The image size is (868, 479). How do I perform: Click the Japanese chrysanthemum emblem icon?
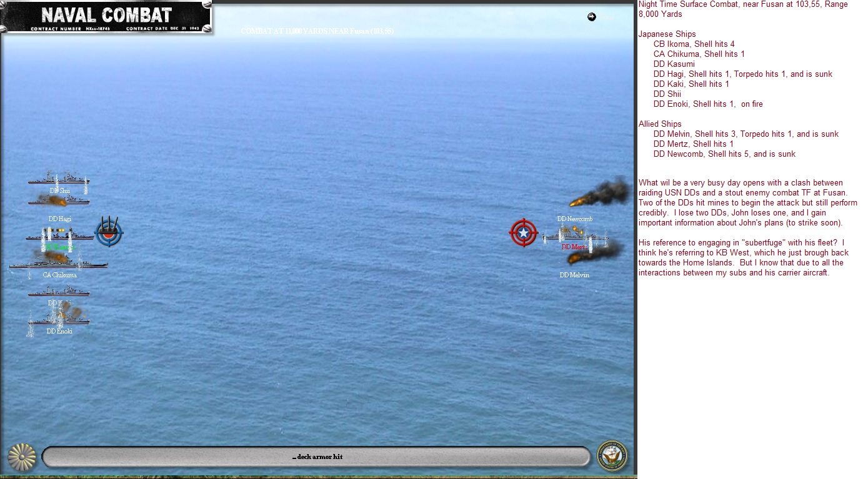coord(22,457)
